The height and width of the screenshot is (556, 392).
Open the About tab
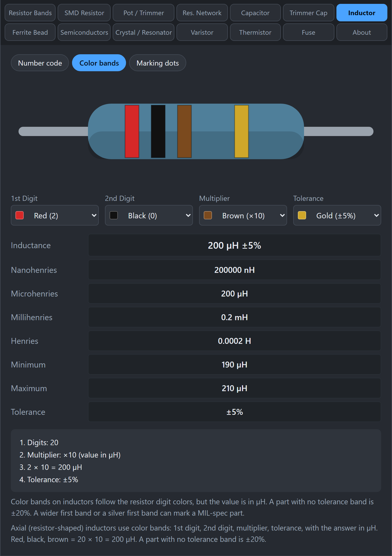[x=362, y=32]
